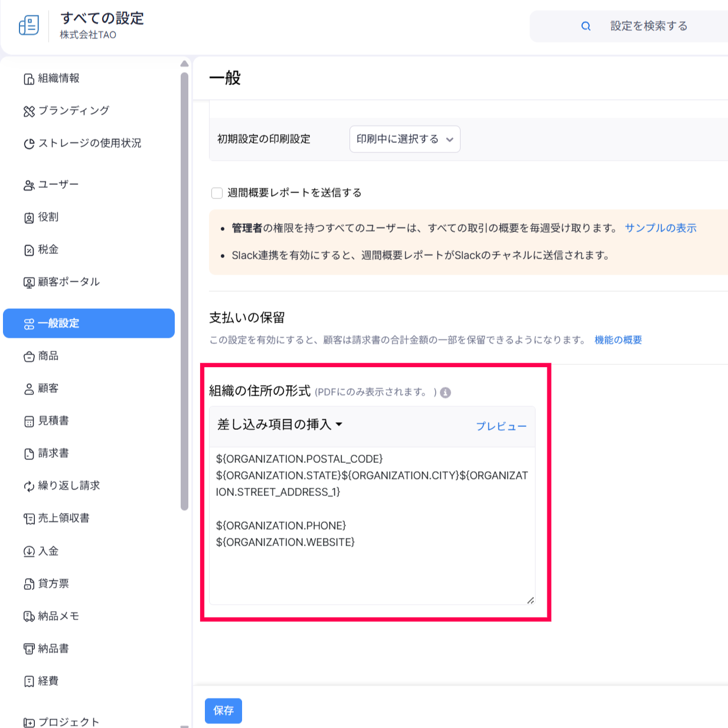Click the 入金 download circle icon
The width and height of the screenshot is (728, 728).
pyautogui.click(x=29, y=551)
